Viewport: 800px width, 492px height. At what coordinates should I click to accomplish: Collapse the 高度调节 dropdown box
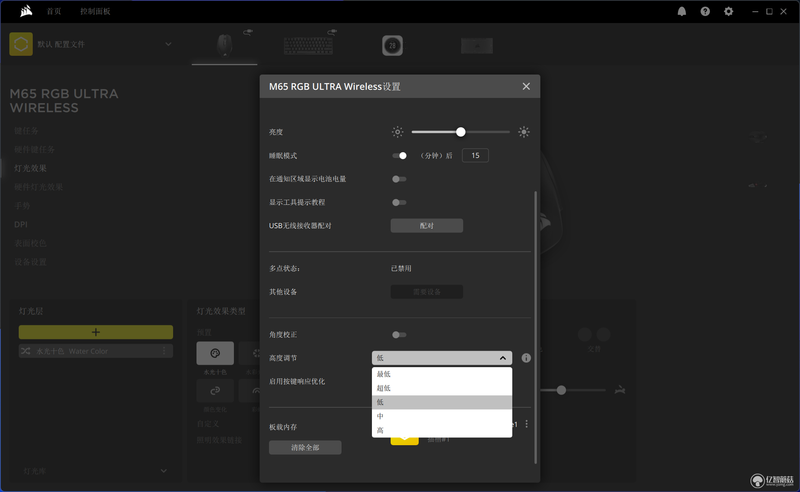[442, 358]
